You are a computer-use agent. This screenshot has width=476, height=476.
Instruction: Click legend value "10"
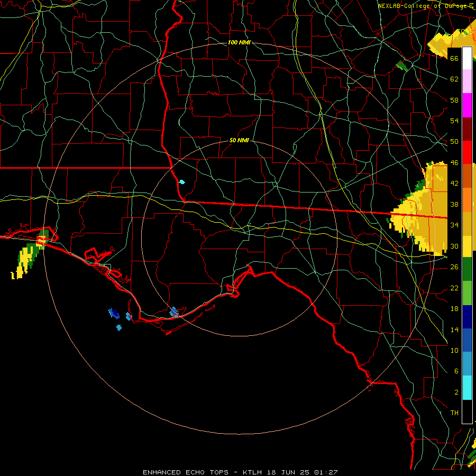[454, 350]
